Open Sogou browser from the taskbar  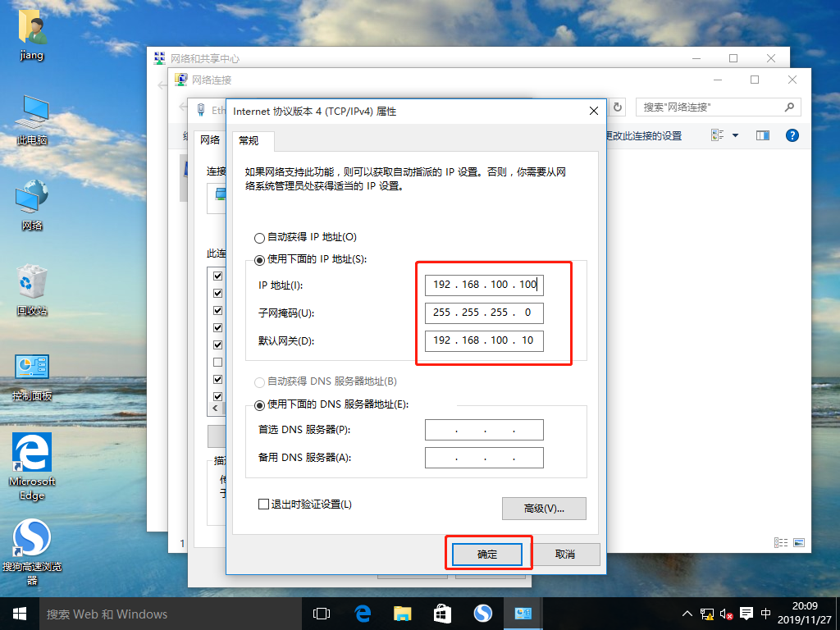(x=482, y=614)
